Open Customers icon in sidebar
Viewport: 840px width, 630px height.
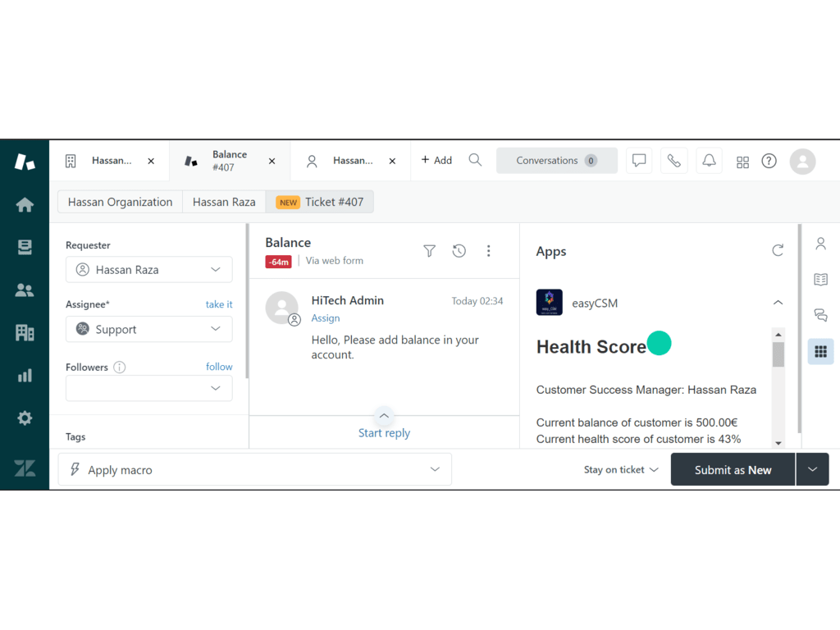[x=25, y=290]
